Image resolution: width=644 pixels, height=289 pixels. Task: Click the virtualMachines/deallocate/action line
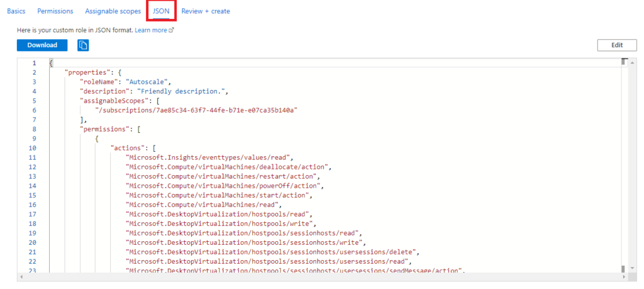[x=228, y=167]
